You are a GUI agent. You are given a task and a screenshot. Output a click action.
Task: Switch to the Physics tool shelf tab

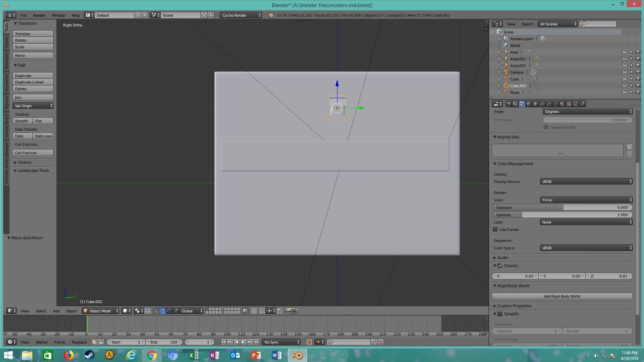click(6, 103)
